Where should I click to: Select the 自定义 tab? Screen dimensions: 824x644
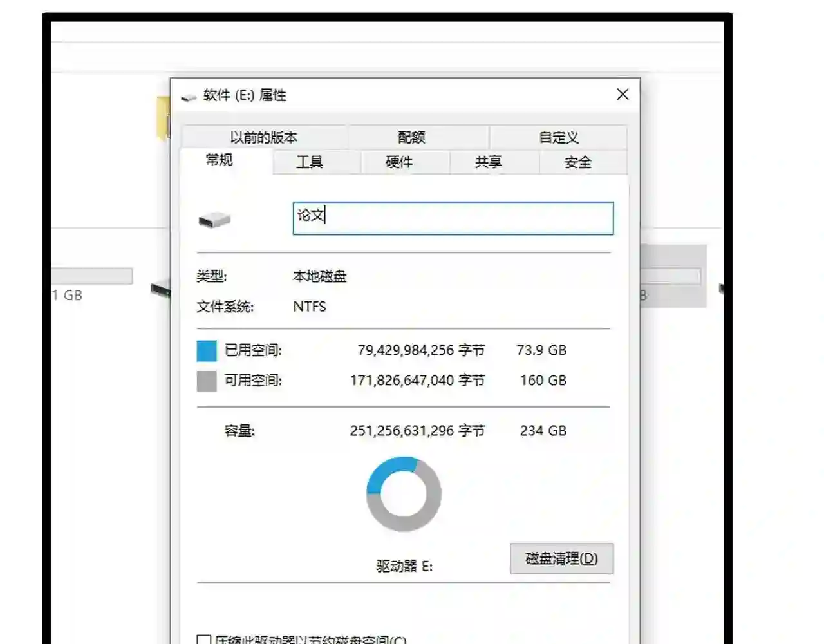coord(558,137)
